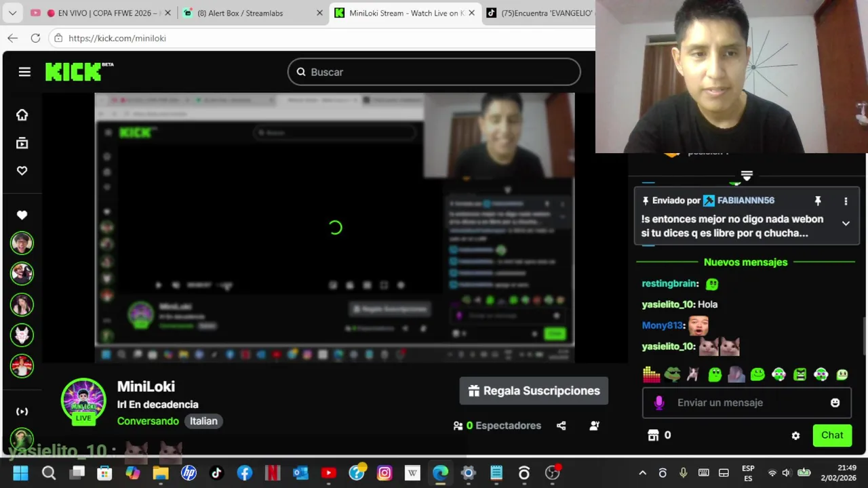This screenshot has height=488, width=868.
Task: Go to Kick home via sidebar house icon
Action: (x=22, y=115)
